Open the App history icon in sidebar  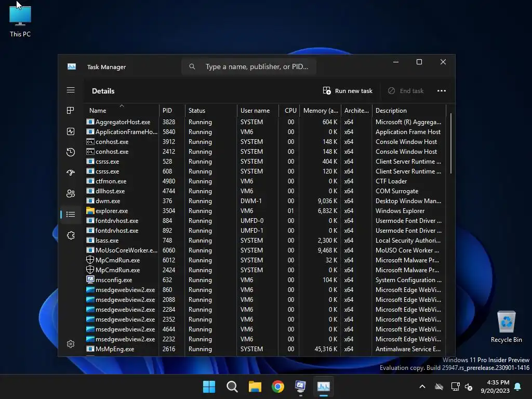tap(71, 152)
